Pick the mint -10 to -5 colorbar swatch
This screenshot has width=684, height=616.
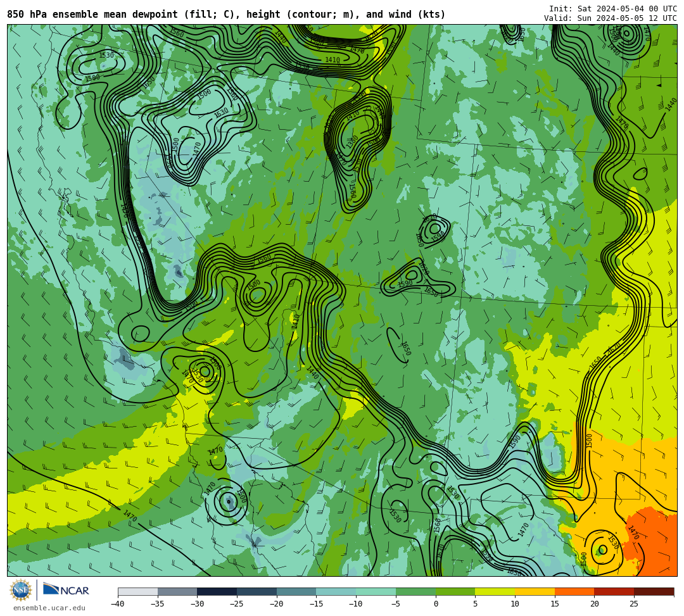tap(376, 591)
